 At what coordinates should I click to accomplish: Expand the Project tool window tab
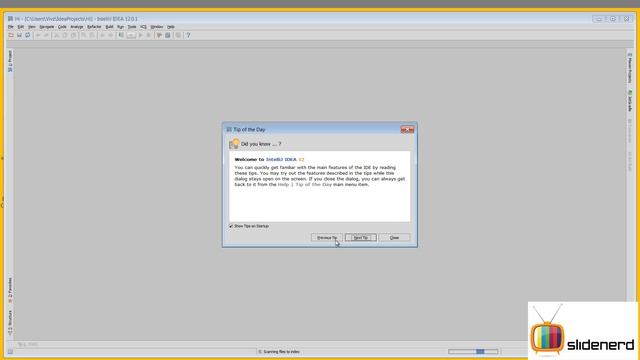tap(10, 61)
